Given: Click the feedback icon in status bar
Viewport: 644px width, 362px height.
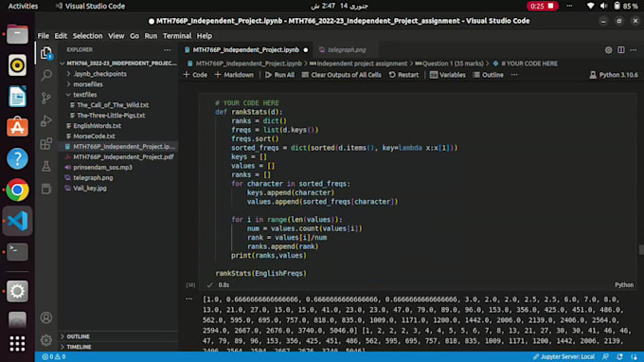Looking at the screenshot, I should [x=606, y=356].
